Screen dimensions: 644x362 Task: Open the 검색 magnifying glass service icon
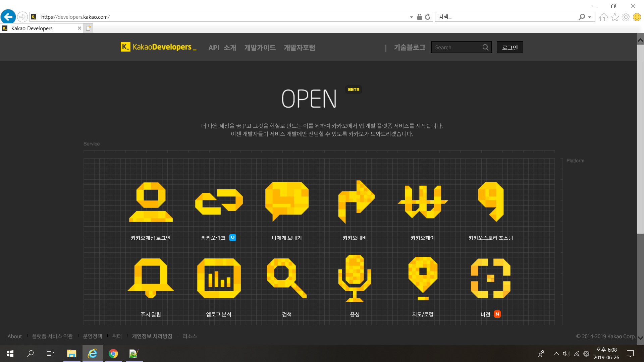pyautogui.click(x=287, y=278)
